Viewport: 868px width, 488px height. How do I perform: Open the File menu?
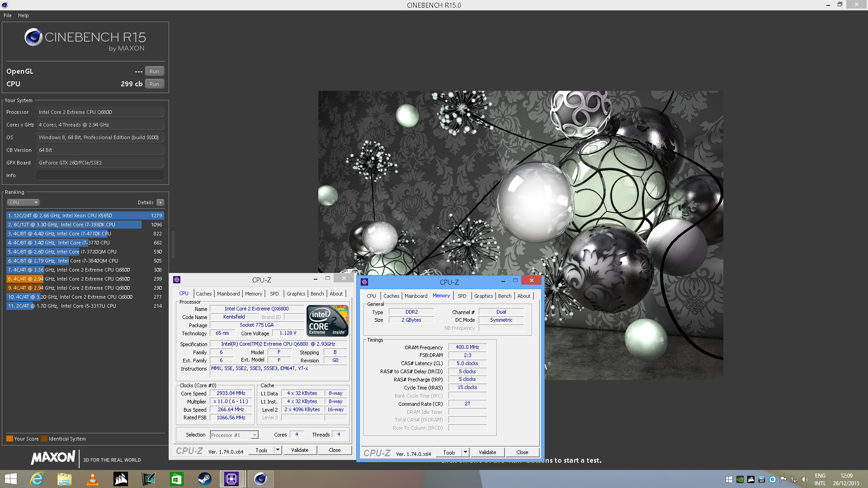(x=8, y=15)
